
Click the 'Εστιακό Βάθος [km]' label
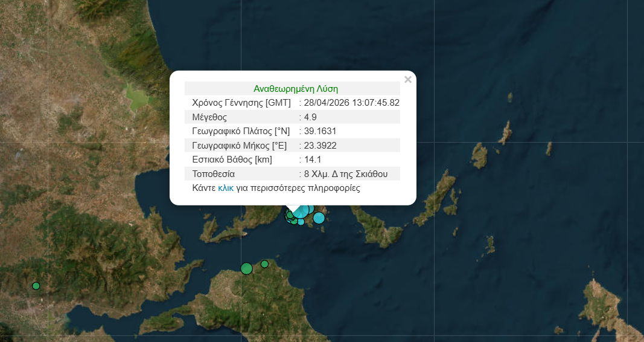click(232, 160)
